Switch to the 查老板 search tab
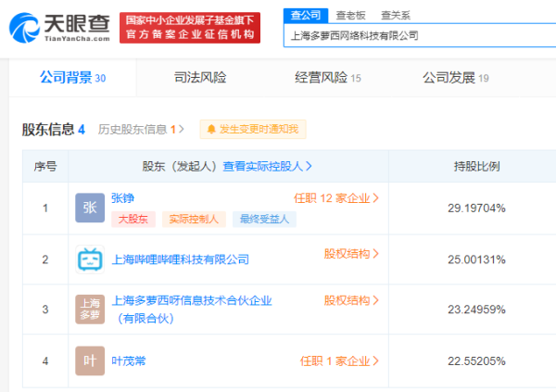Screen dimensions: 556x392 click(x=350, y=15)
